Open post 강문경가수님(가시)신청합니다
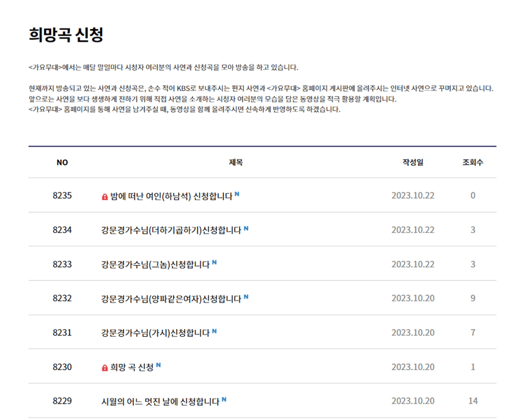The height and width of the screenshot is (420, 505). point(155,333)
